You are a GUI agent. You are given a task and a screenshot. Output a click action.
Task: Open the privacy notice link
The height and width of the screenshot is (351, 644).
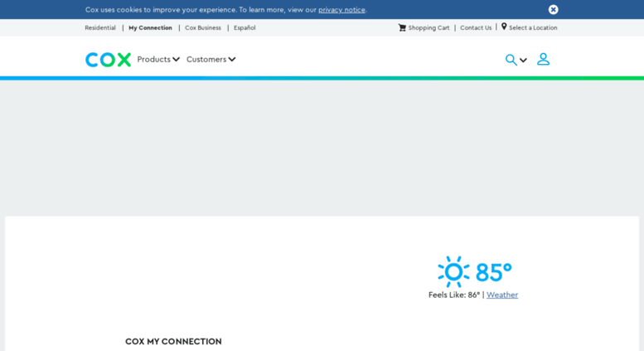pyautogui.click(x=341, y=10)
